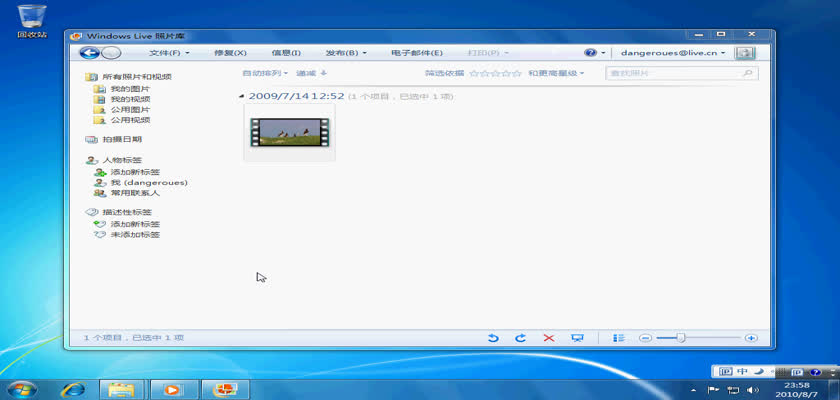Collapse the 2009/7/14 12:52 group
Image resolution: width=840 pixels, height=400 pixels.
point(243,97)
